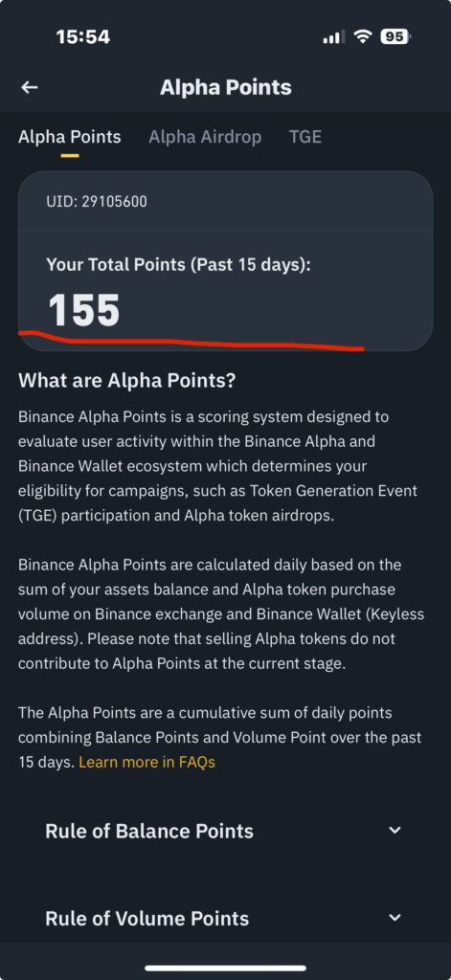This screenshot has width=451, height=980.
Task: Tap the home indicator bar
Action: point(226,969)
